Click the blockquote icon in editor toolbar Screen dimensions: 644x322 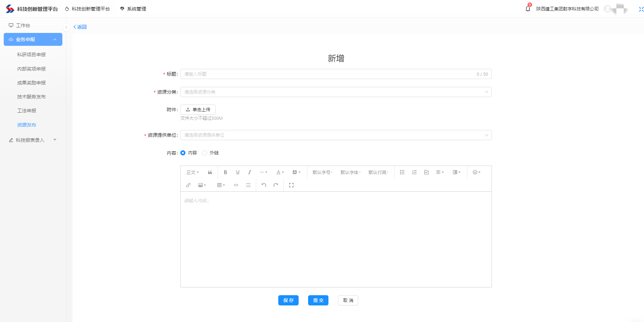point(210,172)
